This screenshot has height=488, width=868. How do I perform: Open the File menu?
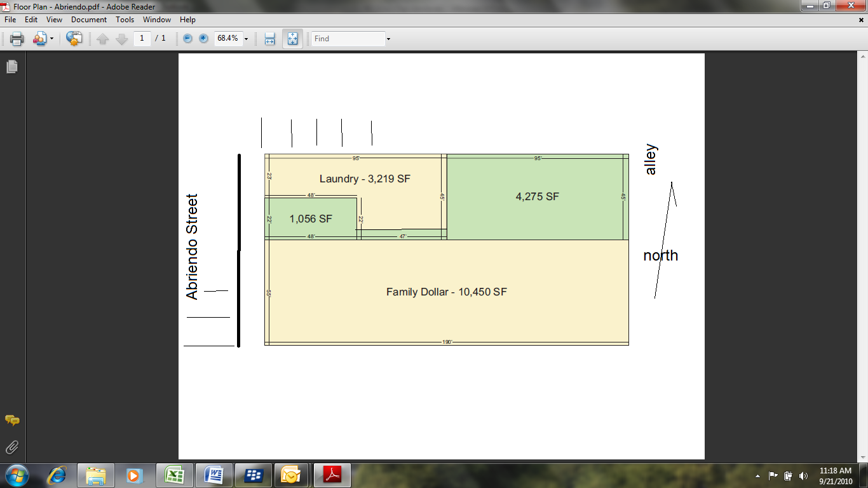[x=10, y=20]
